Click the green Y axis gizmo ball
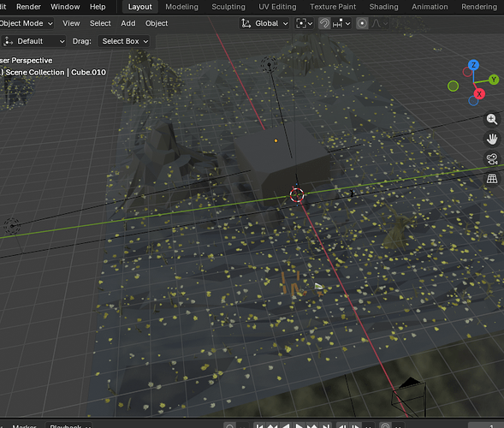This screenshot has height=428, width=504. pyautogui.click(x=494, y=80)
